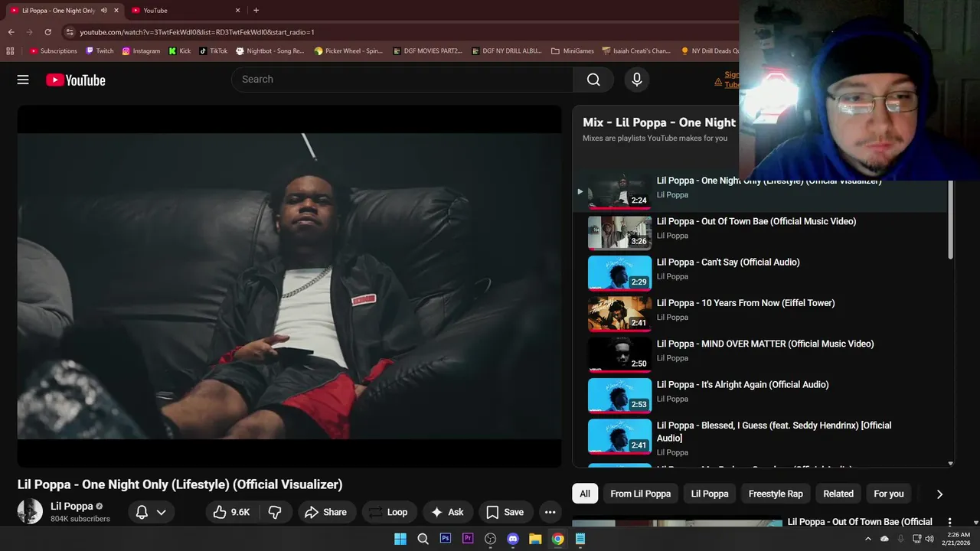Open the Kick bookmark
This screenshot has height=551, width=980.
coord(180,51)
